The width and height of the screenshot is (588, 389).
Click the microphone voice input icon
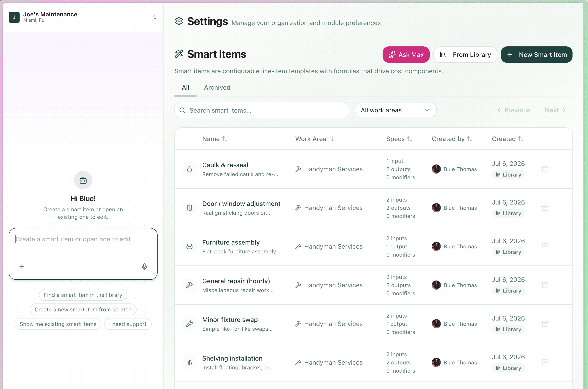click(x=144, y=266)
